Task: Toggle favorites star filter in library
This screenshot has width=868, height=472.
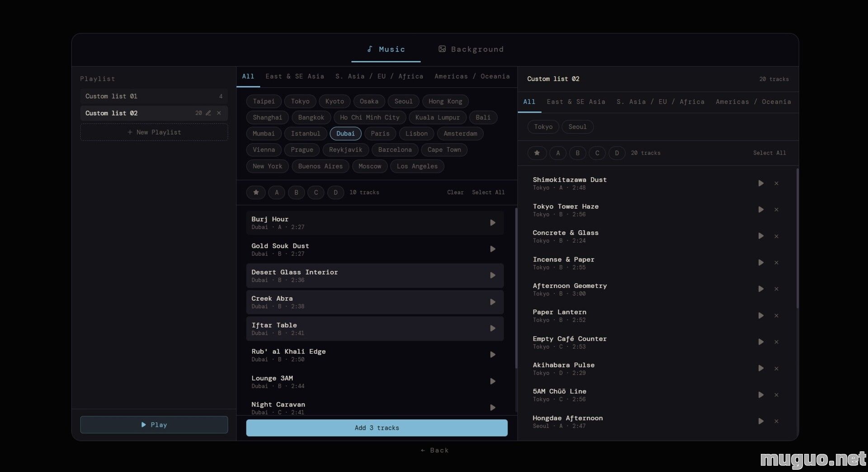Action: [x=256, y=192]
